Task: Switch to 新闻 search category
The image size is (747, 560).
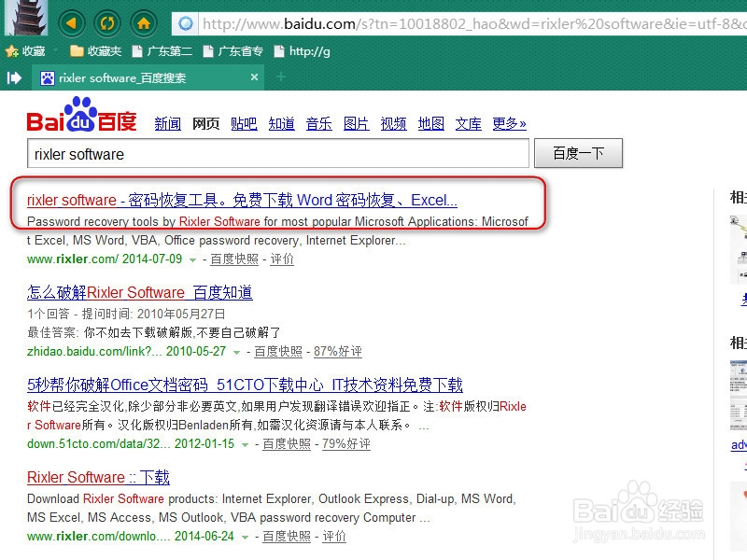Action: point(168,124)
